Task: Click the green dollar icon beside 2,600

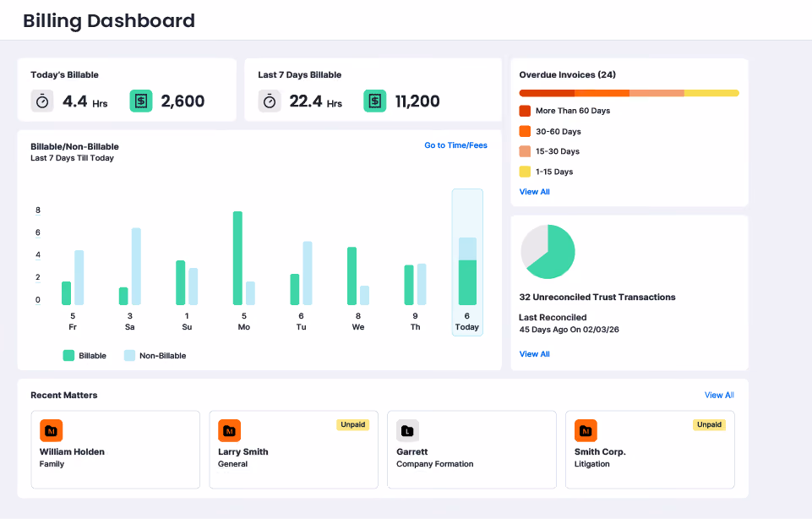Action: pos(141,101)
